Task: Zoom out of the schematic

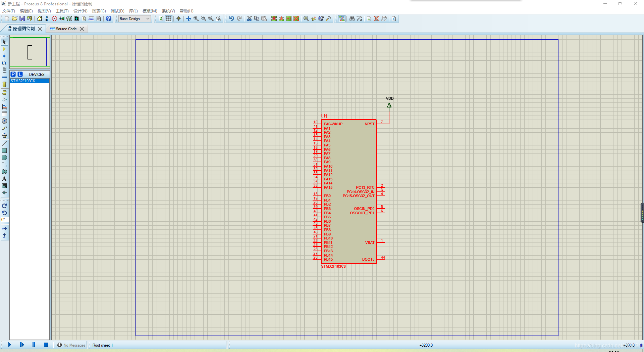Action: click(203, 19)
